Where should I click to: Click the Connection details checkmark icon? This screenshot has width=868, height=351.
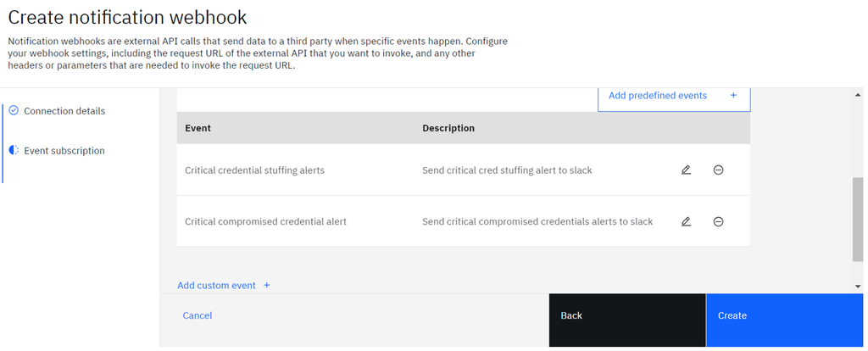[14, 110]
